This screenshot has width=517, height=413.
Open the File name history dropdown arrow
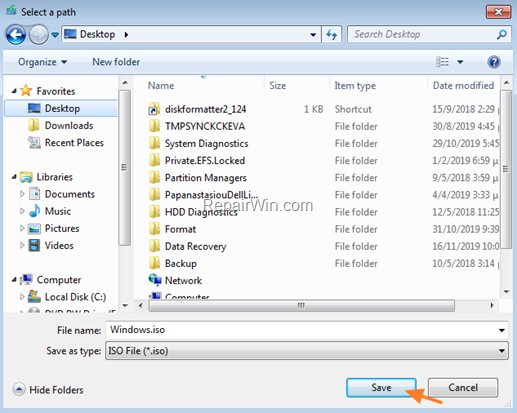pyautogui.click(x=501, y=330)
